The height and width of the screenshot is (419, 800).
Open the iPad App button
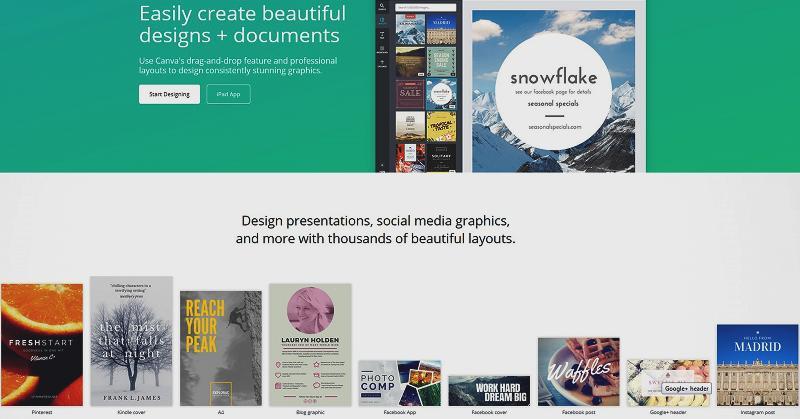click(229, 94)
